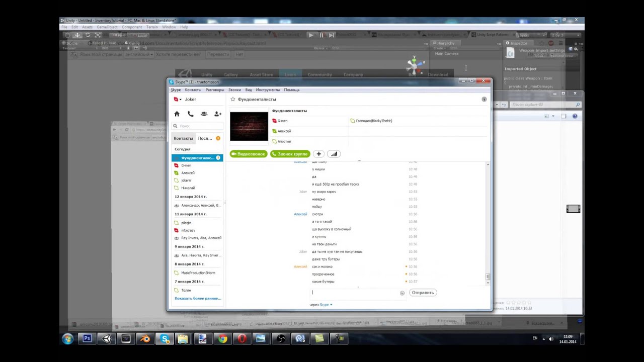
Task: Open status dropdown next to Joker
Action: [x=180, y=100]
